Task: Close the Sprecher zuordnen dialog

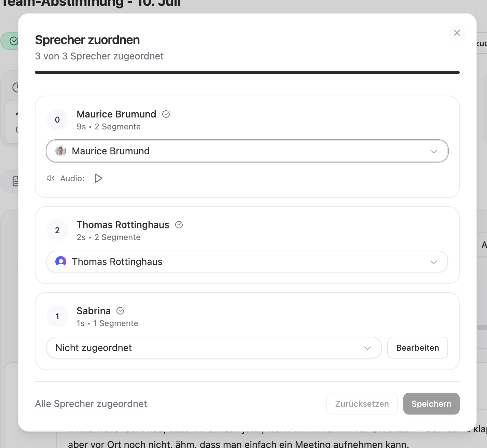Action: pyautogui.click(x=457, y=33)
